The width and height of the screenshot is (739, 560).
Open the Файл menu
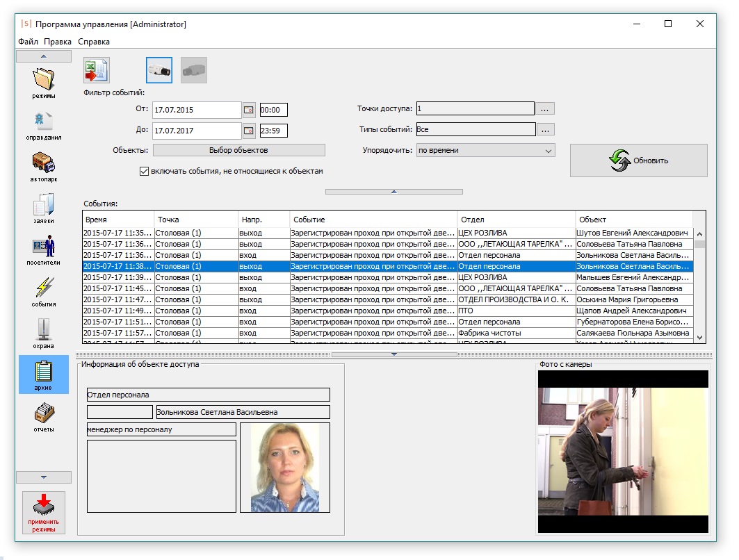[x=28, y=42]
